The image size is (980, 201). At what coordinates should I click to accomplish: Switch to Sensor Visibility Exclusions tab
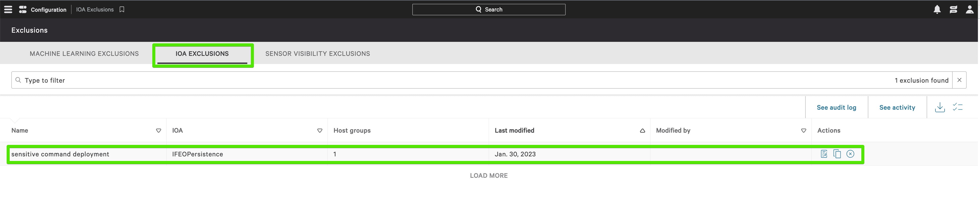318,54
